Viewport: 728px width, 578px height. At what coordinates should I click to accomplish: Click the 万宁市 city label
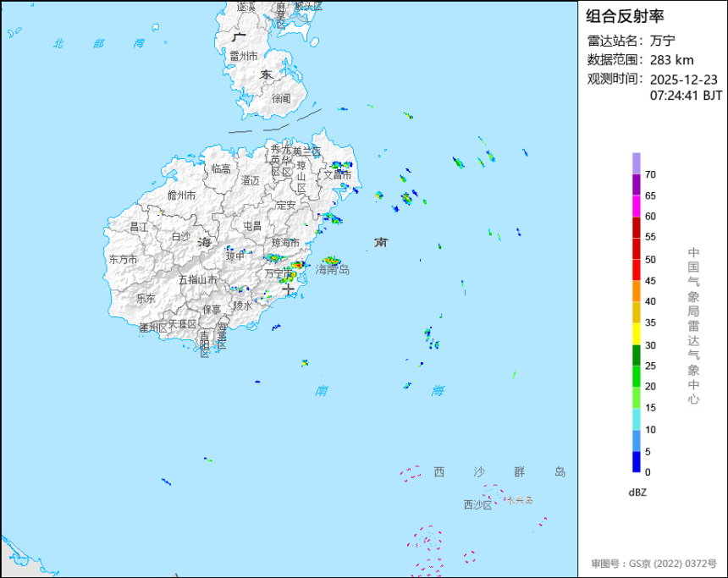tap(279, 273)
